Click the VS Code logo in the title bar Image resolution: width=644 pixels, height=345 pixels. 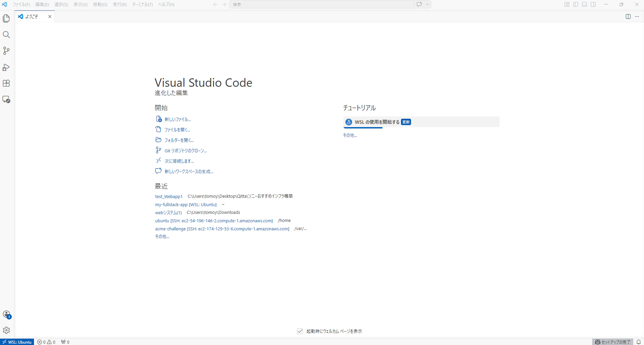point(4,4)
